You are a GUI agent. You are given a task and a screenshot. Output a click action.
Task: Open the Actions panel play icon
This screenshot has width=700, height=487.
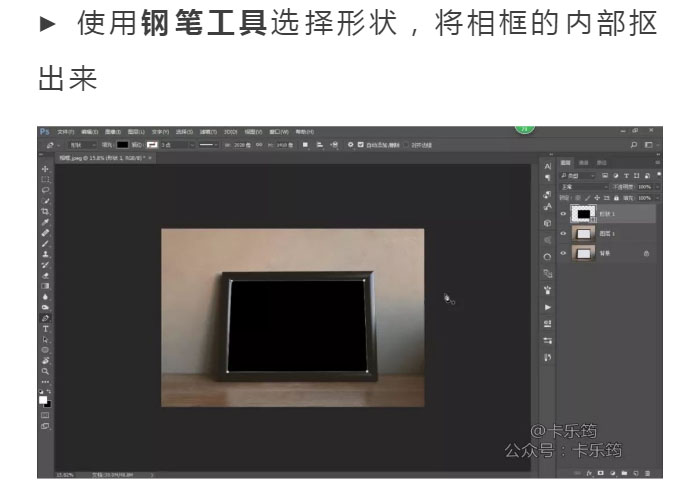[548, 307]
